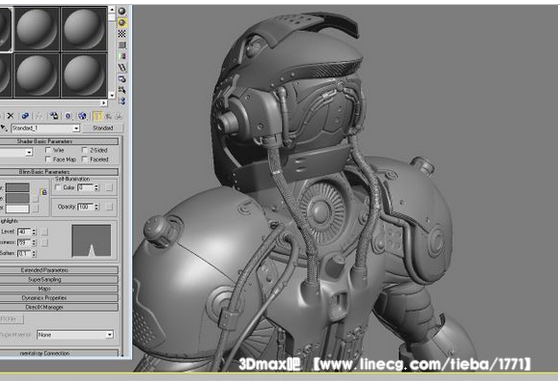
Task: Click the Opacity value field
Action: tap(86, 206)
